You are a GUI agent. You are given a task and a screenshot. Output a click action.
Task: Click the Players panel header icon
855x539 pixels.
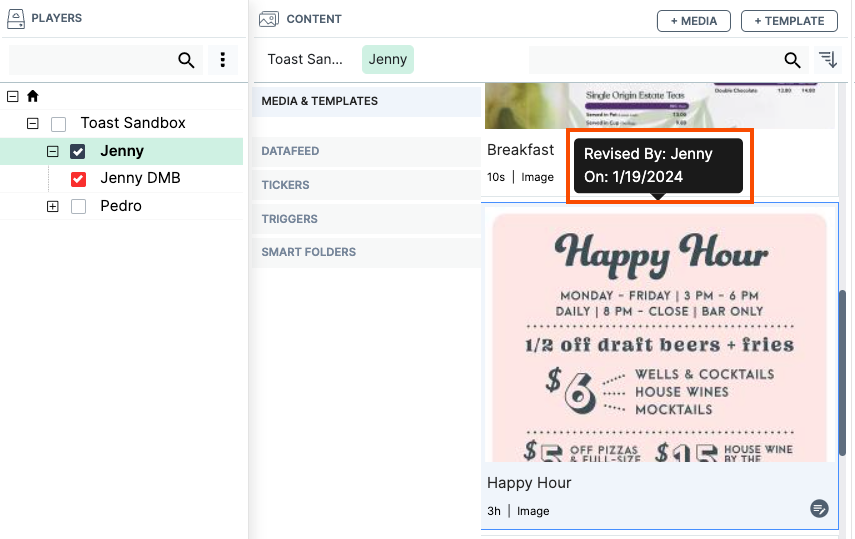coord(16,19)
